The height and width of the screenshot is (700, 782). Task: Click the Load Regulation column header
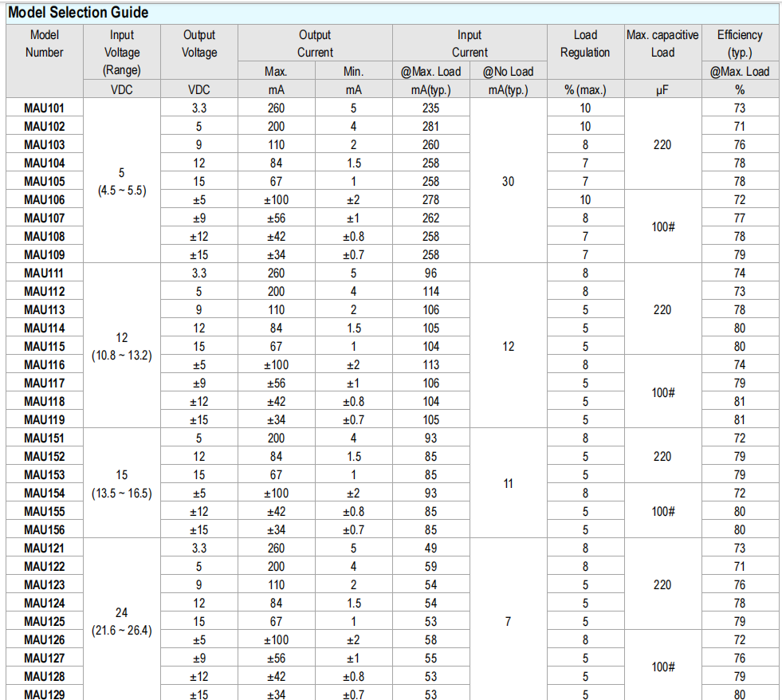(585, 44)
